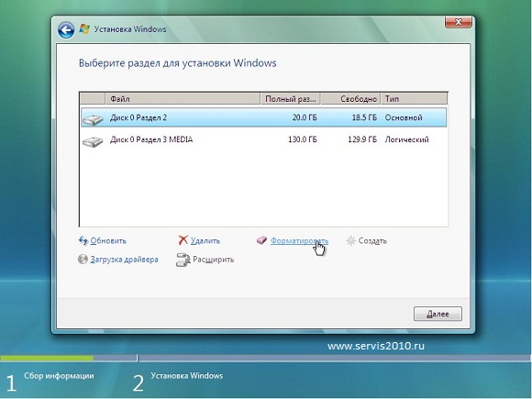
Task: Click the 129.9 ГБ free space value
Action: point(362,139)
